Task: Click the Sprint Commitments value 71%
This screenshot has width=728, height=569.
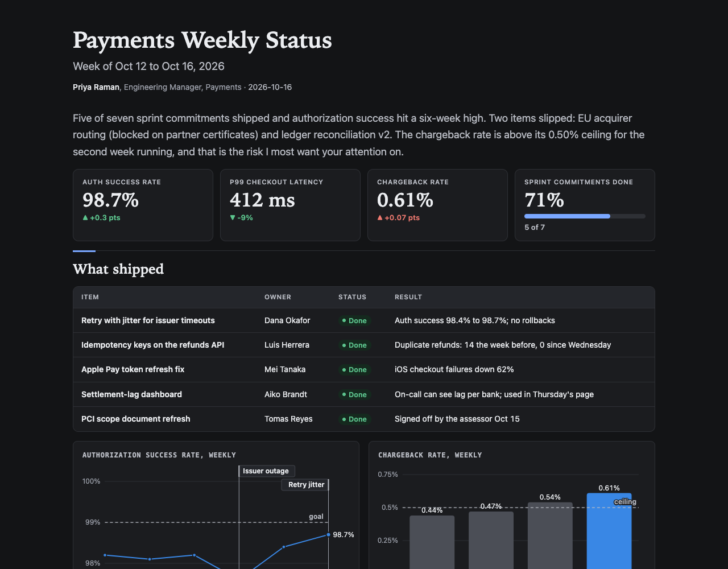Action: [544, 200]
